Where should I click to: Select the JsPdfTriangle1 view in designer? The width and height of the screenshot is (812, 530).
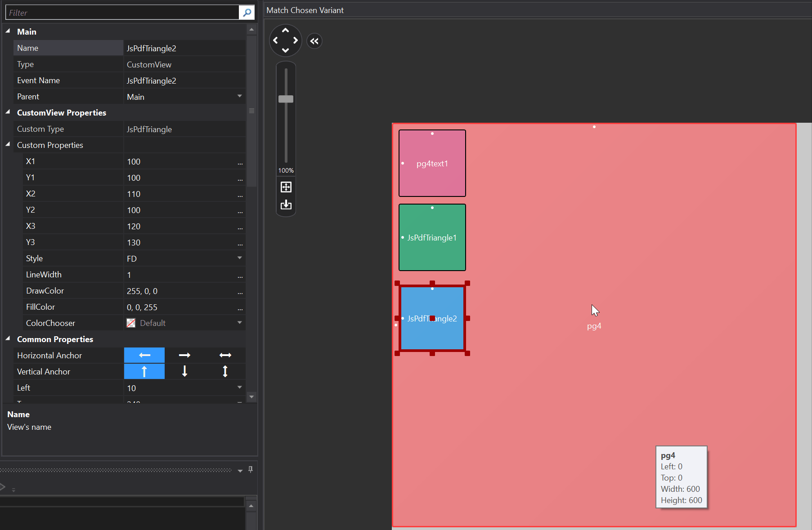click(432, 237)
